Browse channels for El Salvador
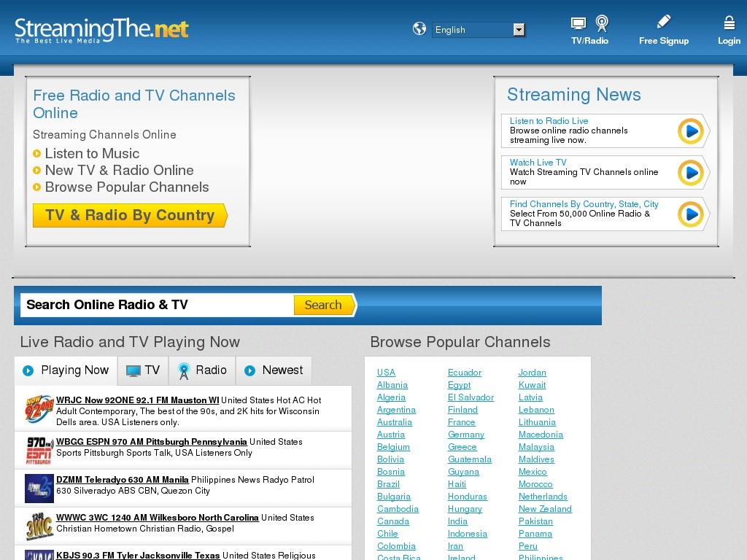 pos(471,397)
